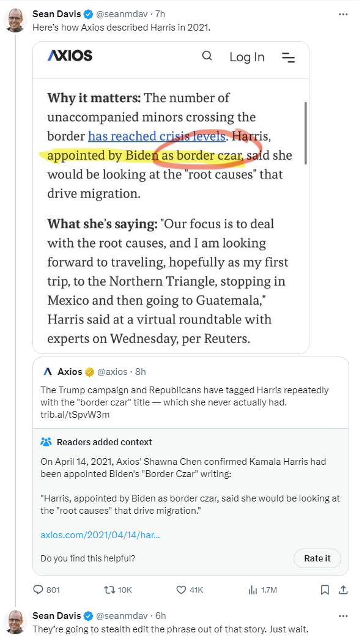Click the search magnifier in Axios screenshot
Screen dimensions: 359x644
pyautogui.click(x=207, y=56)
